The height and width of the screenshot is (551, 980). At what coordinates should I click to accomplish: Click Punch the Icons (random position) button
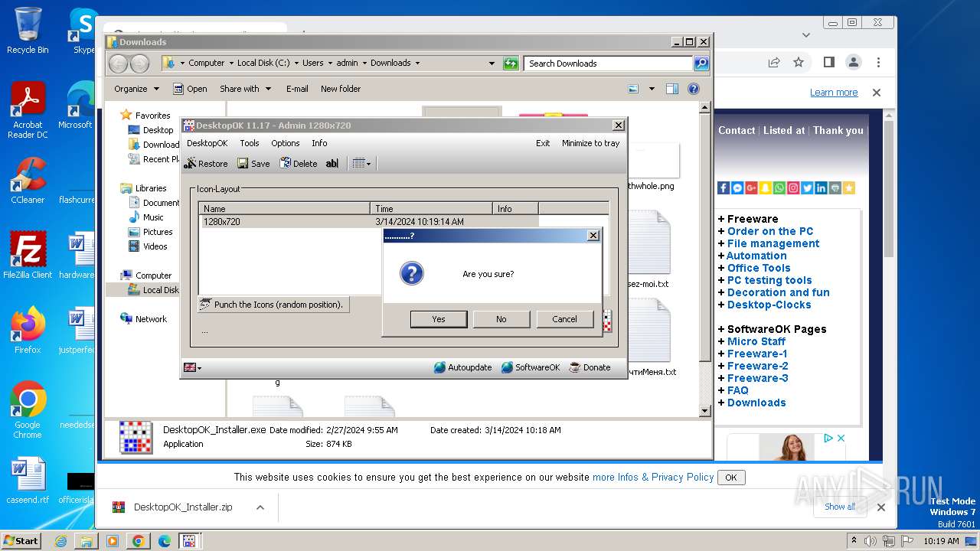tap(273, 305)
